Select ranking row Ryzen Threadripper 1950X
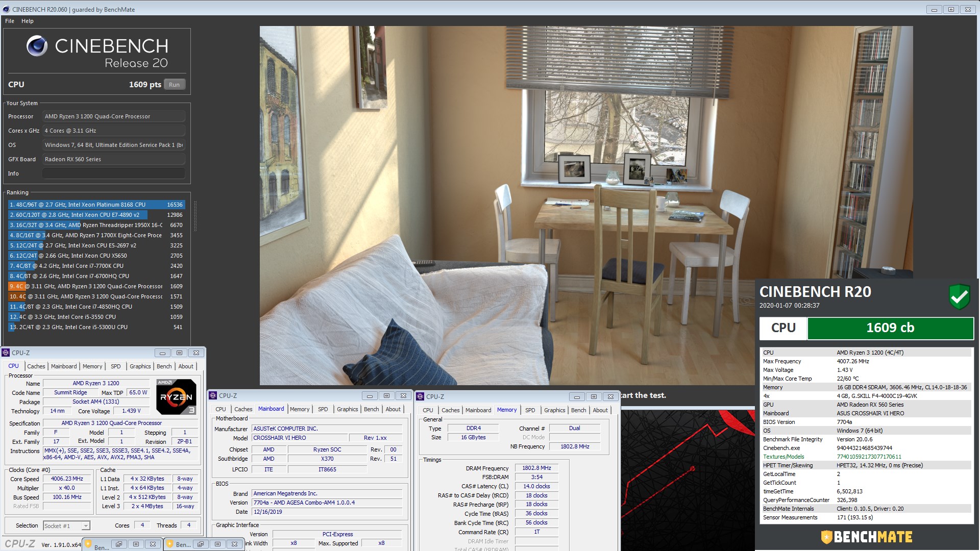980x551 pixels. point(96,225)
